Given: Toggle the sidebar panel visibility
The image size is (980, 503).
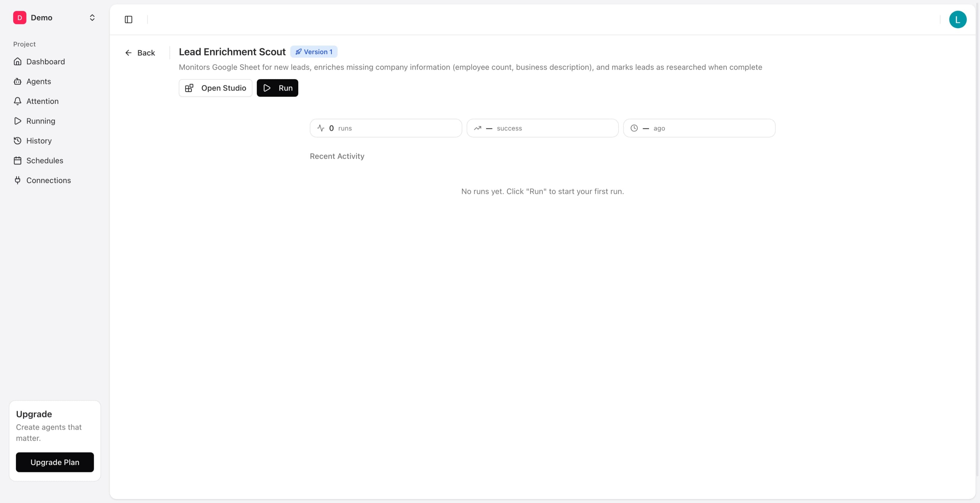Looking at the screenshot, I should [x=128, y=19].
